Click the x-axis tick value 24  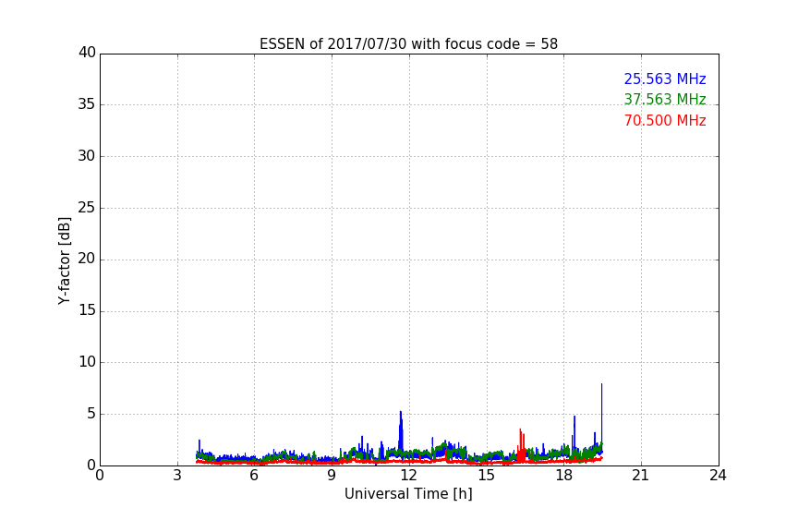[x=718, y=476]
